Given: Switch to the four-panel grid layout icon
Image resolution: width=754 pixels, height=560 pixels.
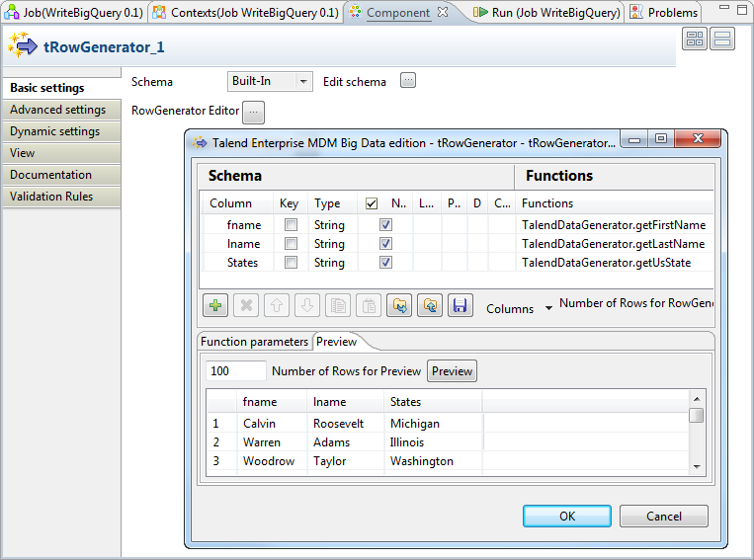Looking at the screenshot, I should 695,39.
